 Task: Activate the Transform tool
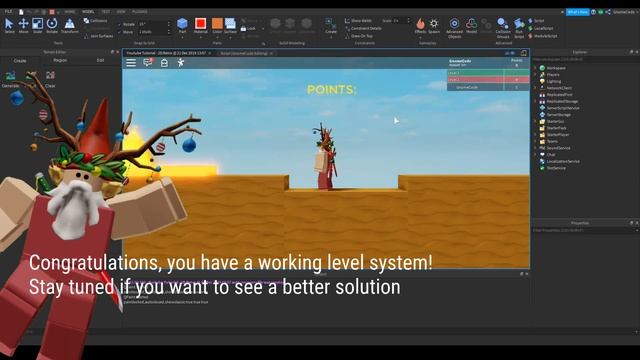pos(70,26)
